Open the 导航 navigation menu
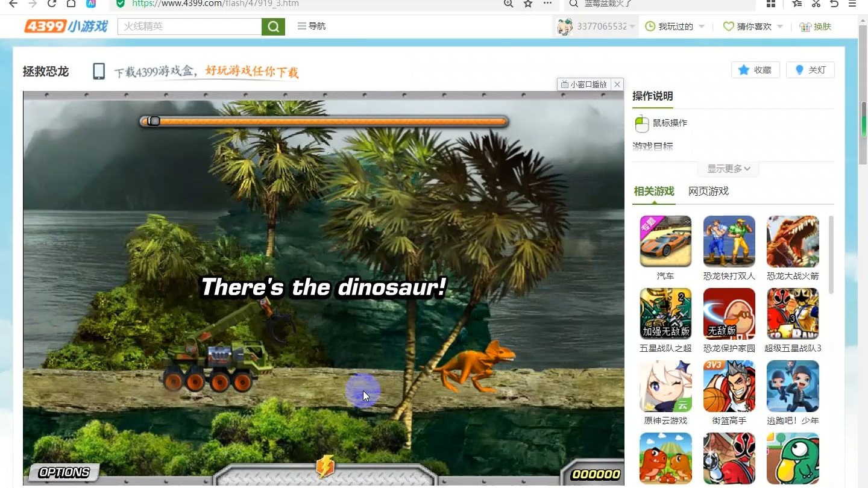Viewport: 868px width, 488px height. (x=312, y=27)
